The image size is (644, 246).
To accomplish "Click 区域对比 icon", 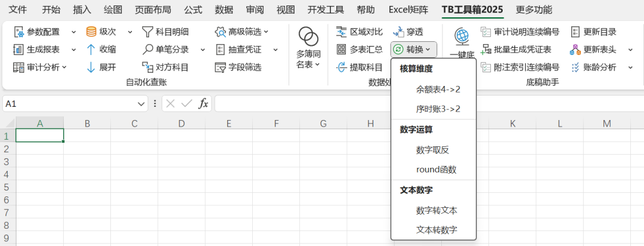I will [x=341, y=32].
